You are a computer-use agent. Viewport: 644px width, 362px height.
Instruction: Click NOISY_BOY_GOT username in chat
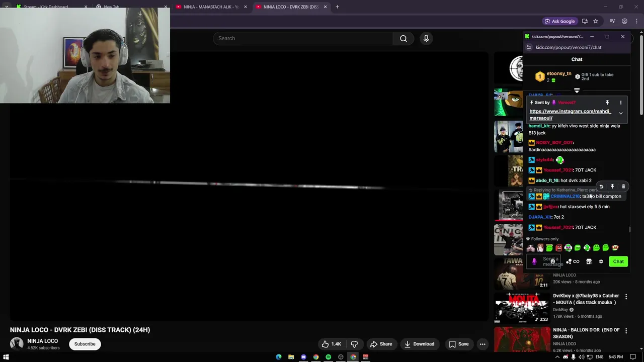tap(554, 143)
